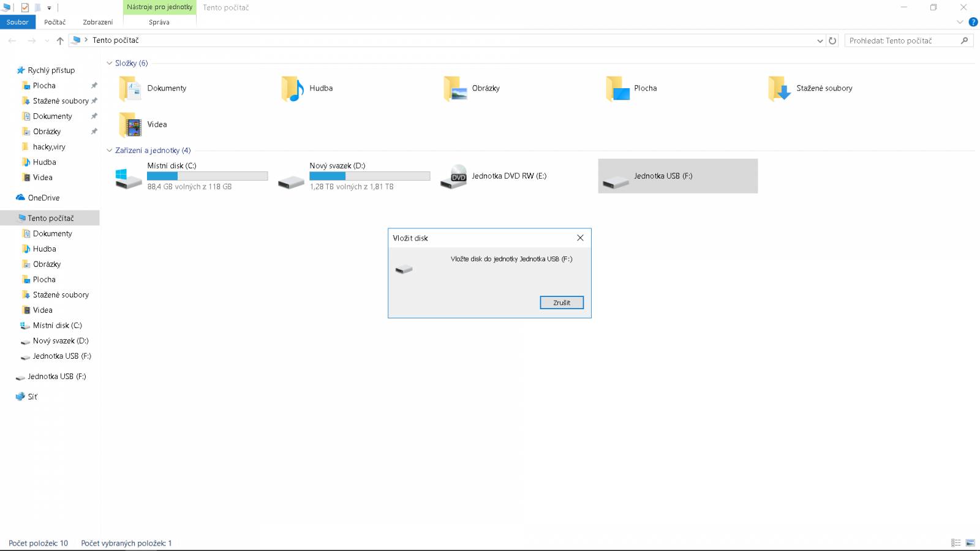Go up one level with up arrow
Image resolution: width=980 pixels, height=551 pixels.
click(60, 40)
